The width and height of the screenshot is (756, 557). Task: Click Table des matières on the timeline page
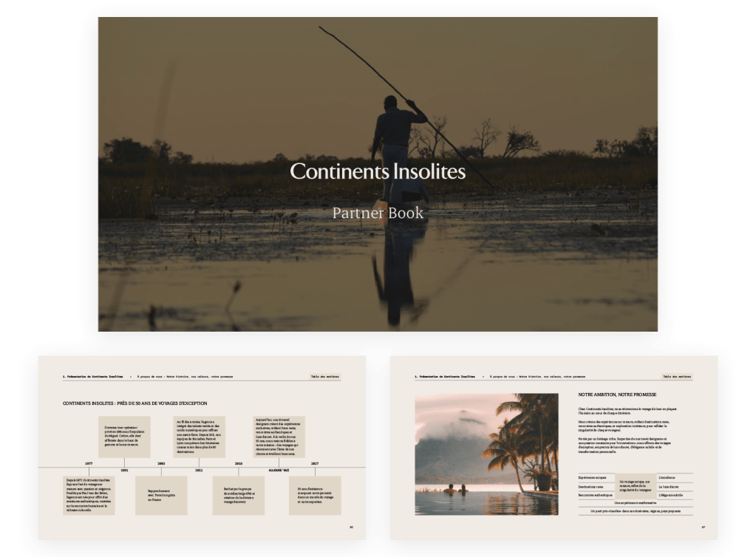pyautogui.click(x=325, y=376)
